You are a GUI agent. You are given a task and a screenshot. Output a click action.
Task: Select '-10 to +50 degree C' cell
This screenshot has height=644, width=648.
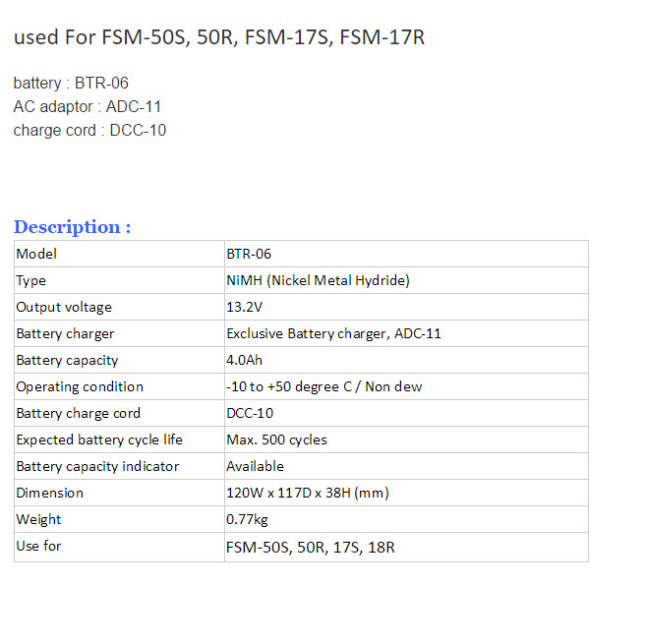324,386
